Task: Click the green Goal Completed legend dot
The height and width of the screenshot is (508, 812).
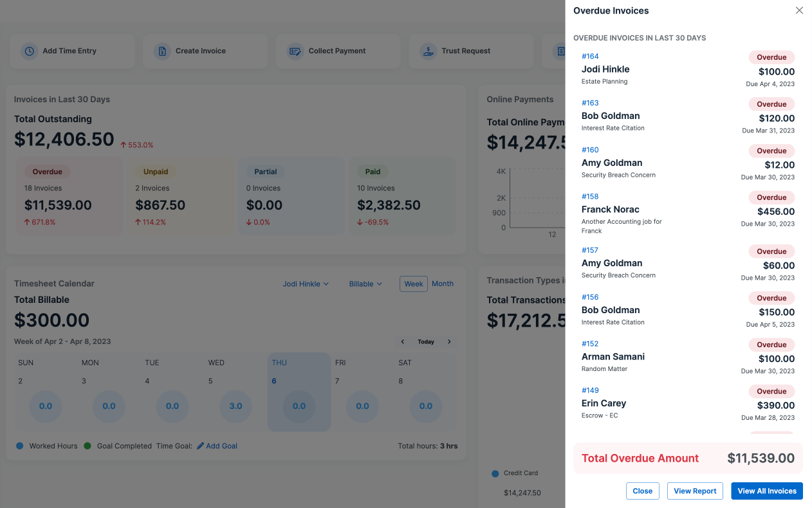Action: pos(88,446)
